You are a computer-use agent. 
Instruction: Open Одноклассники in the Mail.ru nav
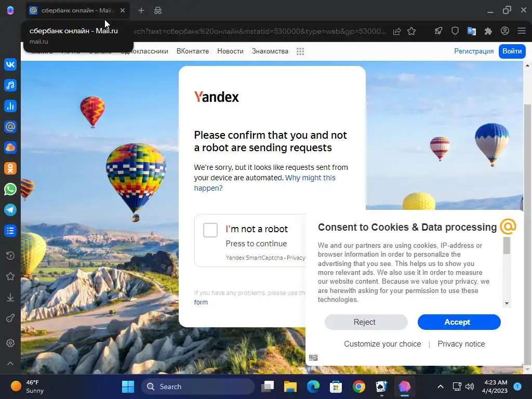[x=144, y=51]
